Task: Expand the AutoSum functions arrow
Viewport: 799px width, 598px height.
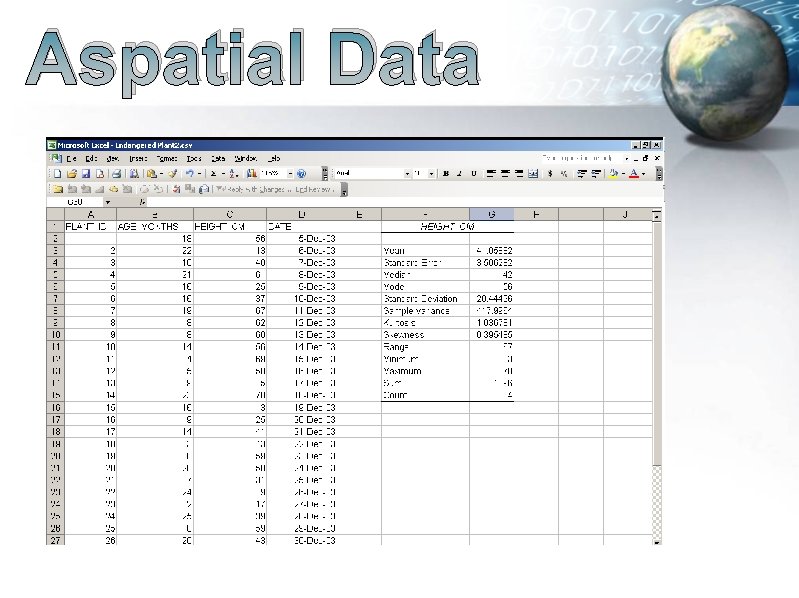Action: coord(222,174)
